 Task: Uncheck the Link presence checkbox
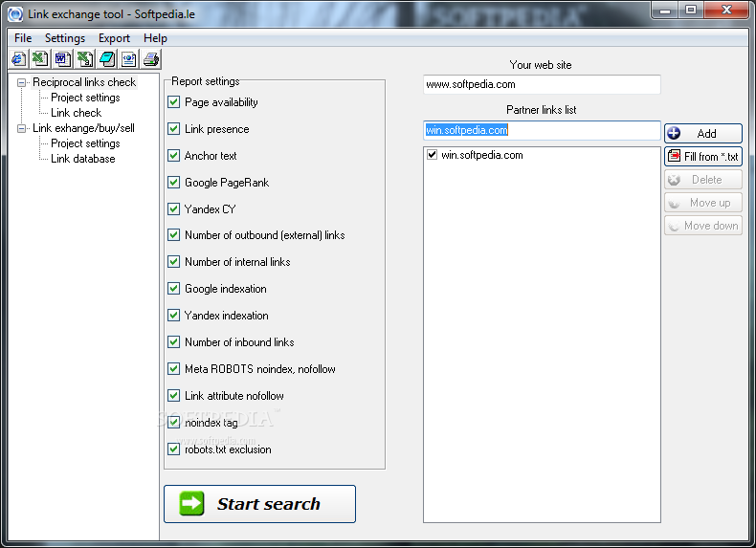pos(173,129)
